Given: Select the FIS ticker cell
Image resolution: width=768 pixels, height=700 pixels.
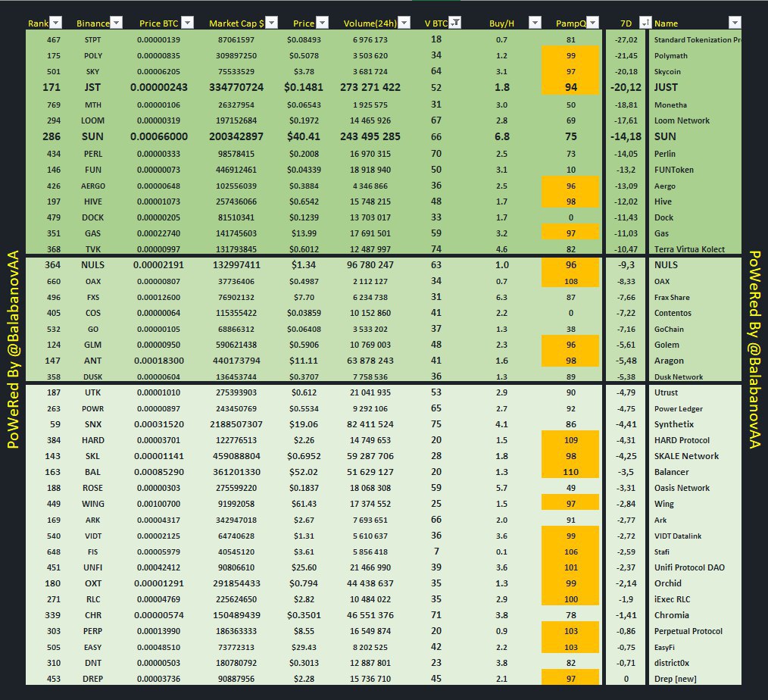Looking at the screenshot, I should tap(92, 552).
